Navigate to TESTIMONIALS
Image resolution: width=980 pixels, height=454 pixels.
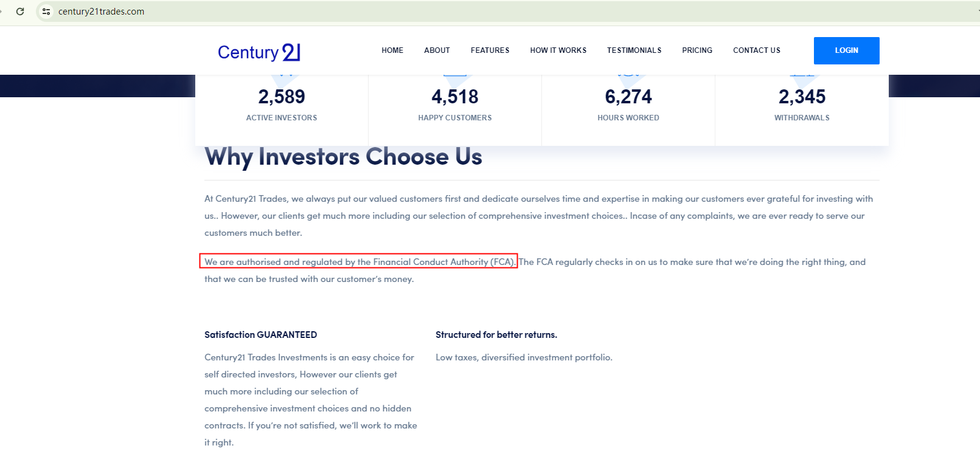pyautogui.click(x=634, y=50)
